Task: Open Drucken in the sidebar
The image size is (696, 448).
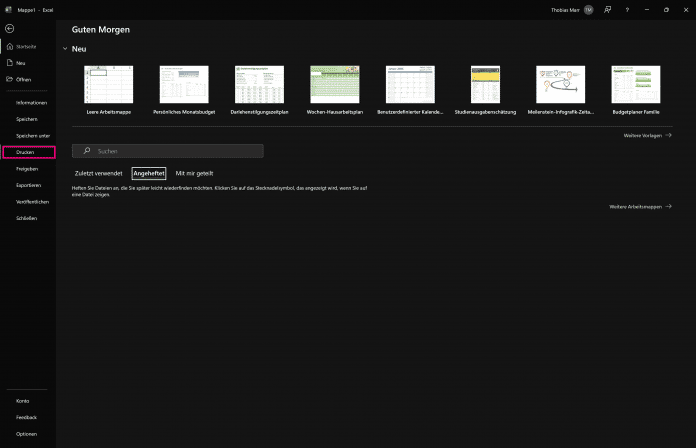Action: click(x=28, y=152)
